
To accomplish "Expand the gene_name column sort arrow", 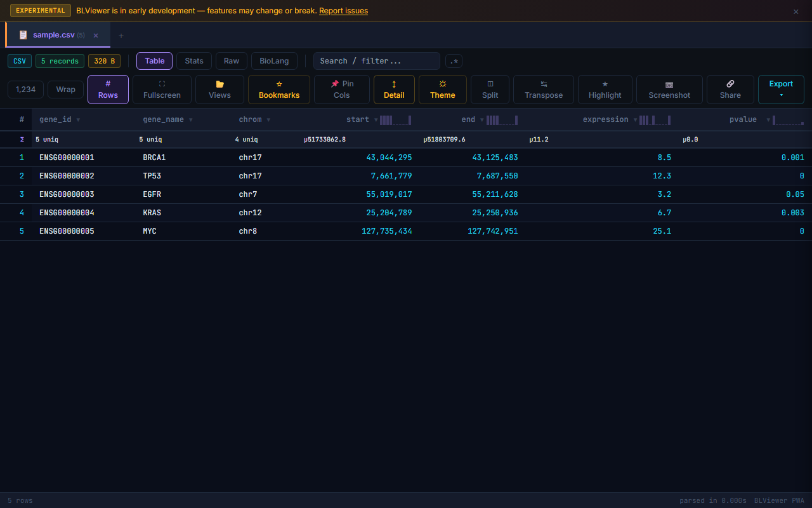I will click(190, 120).
